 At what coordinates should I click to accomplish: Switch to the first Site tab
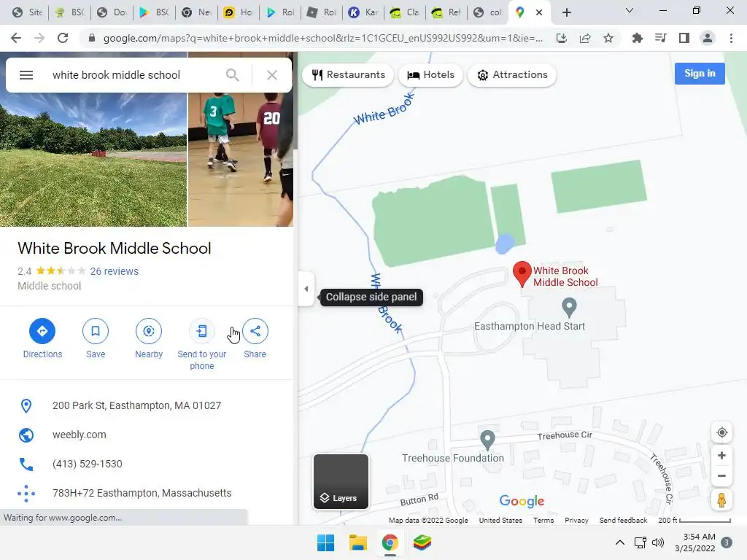27,12
